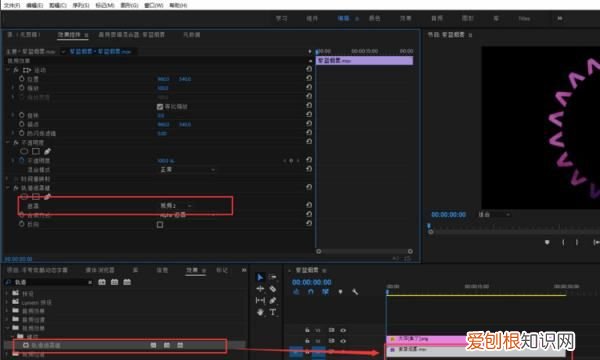Screen dimensions: 600x360
Task: Filter effects by 32-bit color
Action: 114,282
